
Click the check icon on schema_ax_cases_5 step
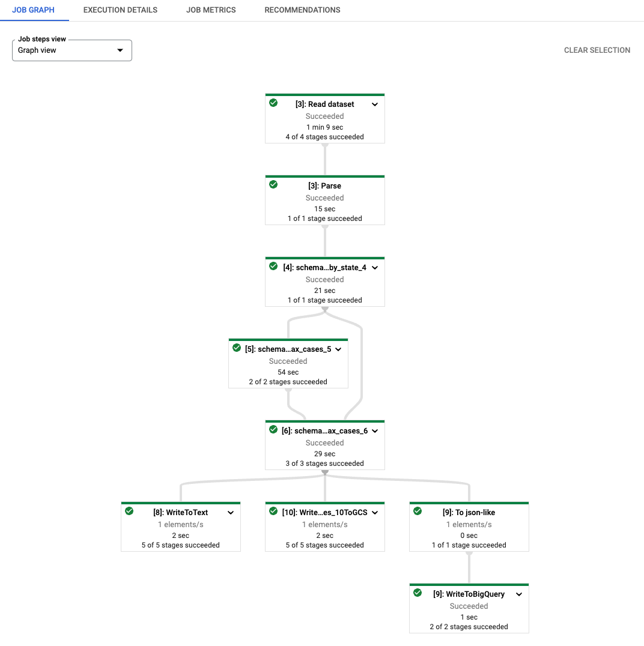coord(237,348)
